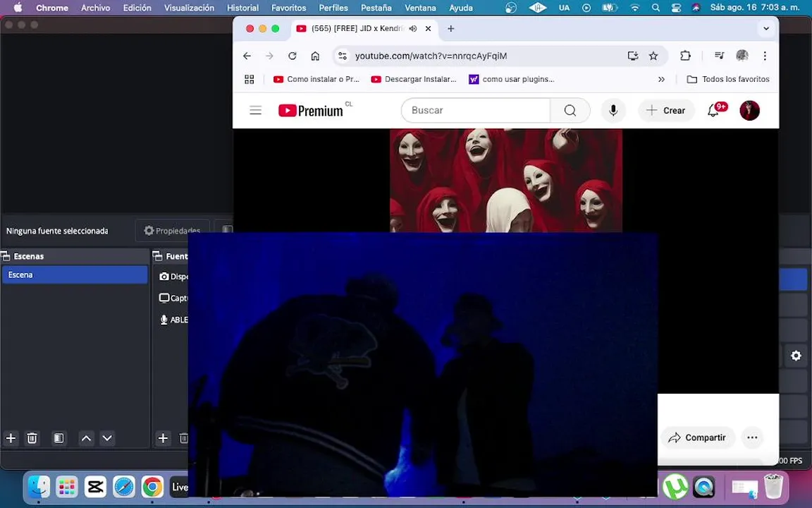The height and width of the screenshot is (508, 812).
Task: Remove the selected scene with trash icon
Action: pos(32,438)
